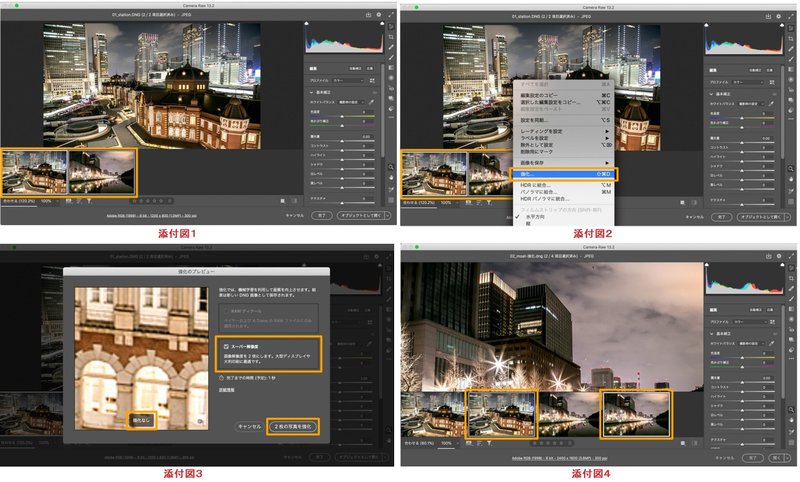
Task: Select the Hand tool in figure 1 window
Action: [391, 177]
